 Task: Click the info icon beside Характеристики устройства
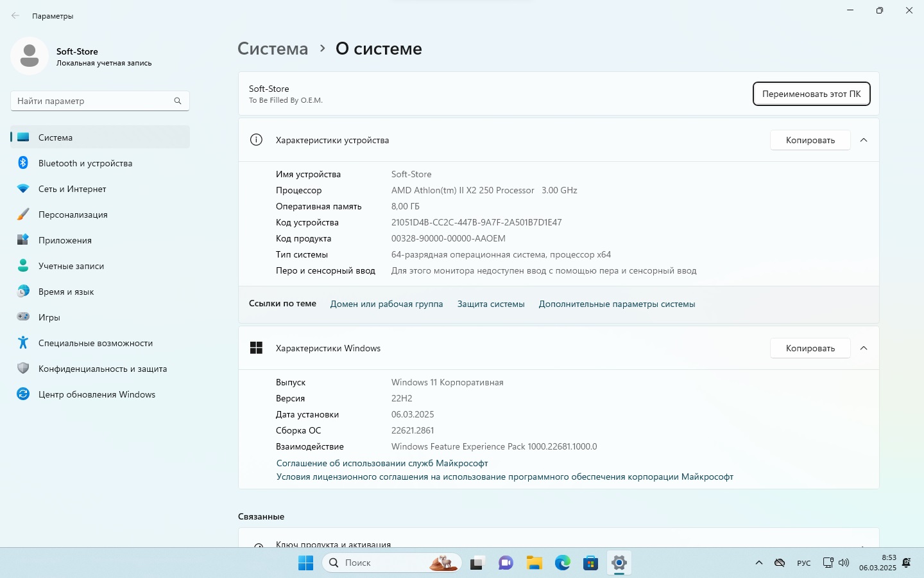(256, 140)
